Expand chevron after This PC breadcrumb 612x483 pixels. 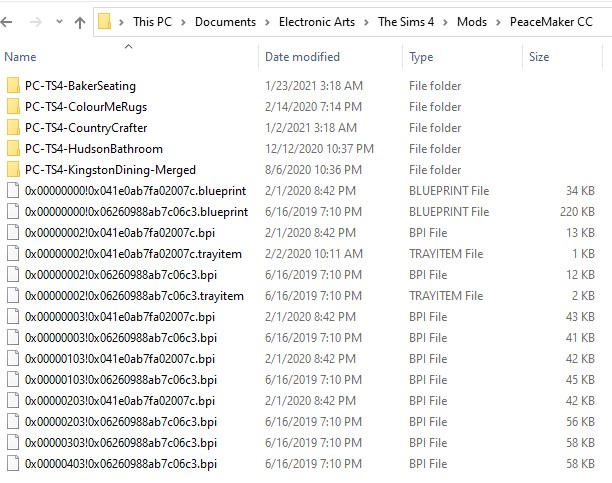point(183,22)
